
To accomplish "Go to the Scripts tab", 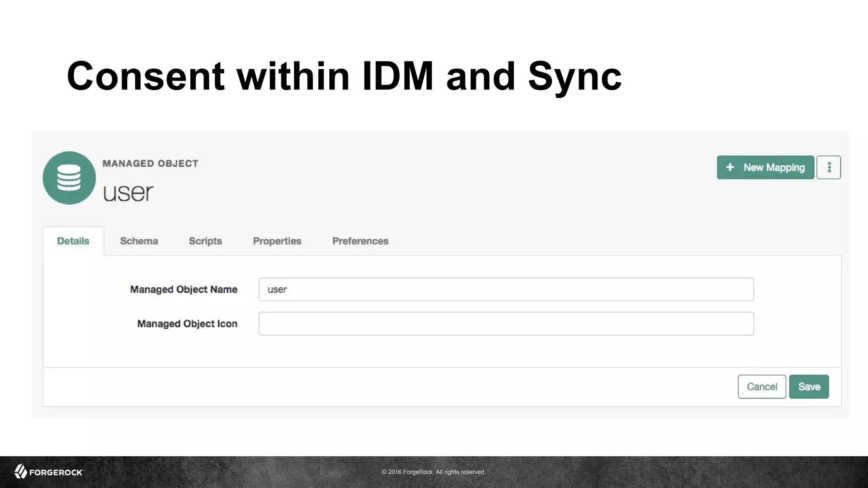I will [205, 241].
